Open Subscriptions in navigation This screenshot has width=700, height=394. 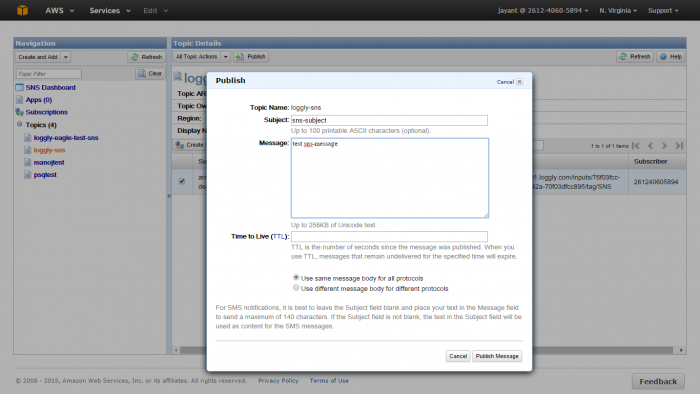pyautogui.click(x=46, y=112)
